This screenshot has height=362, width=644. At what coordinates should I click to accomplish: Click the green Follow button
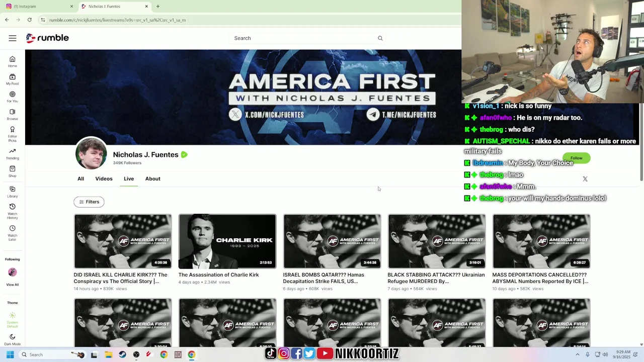pos(576,158)
